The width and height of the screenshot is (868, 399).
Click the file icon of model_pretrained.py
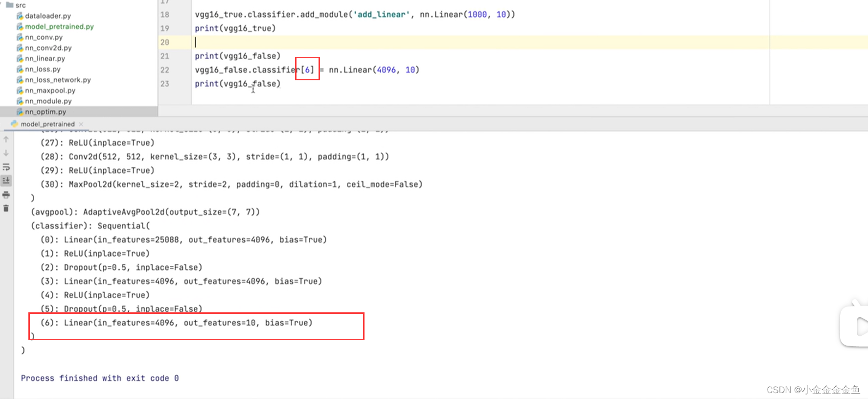(20, 26)
